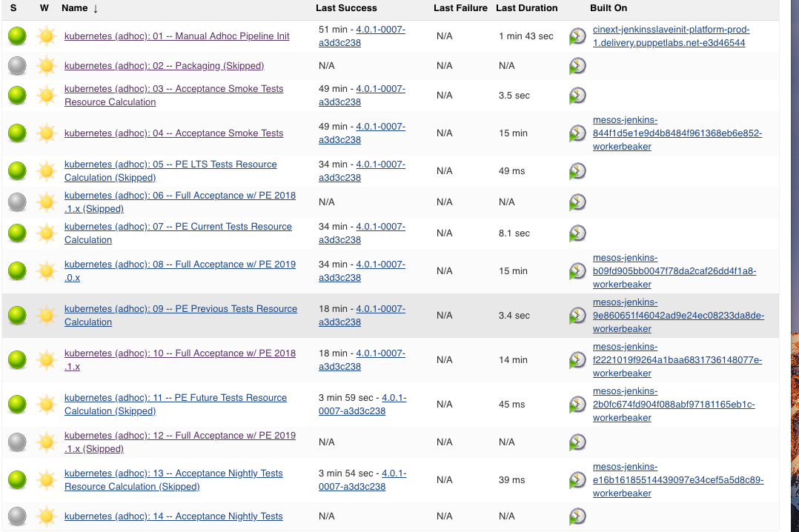The width and height of the screenshot is (799, 532).
Task: Open mesos-jenkins-b09fd905 workerbeaker node link
Action: point(674,270)
